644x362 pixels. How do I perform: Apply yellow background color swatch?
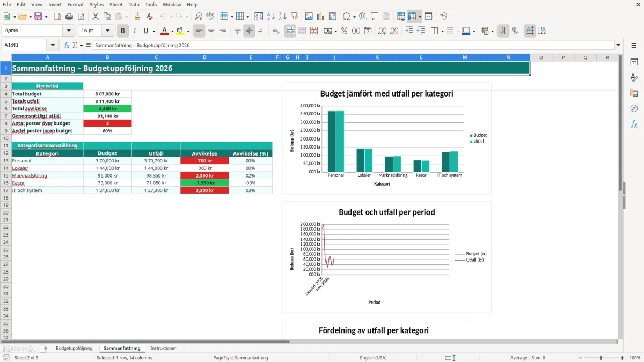coord(180,31)
